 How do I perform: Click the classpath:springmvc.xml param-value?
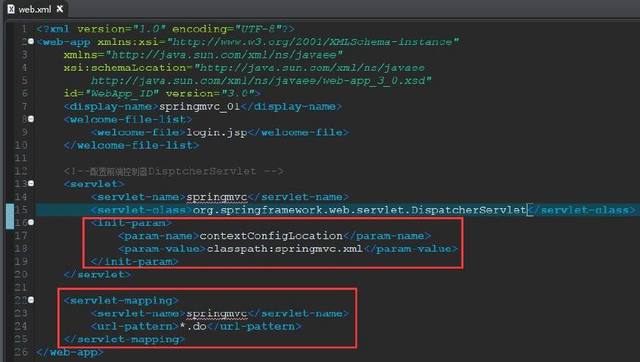[x=284, y=249]
